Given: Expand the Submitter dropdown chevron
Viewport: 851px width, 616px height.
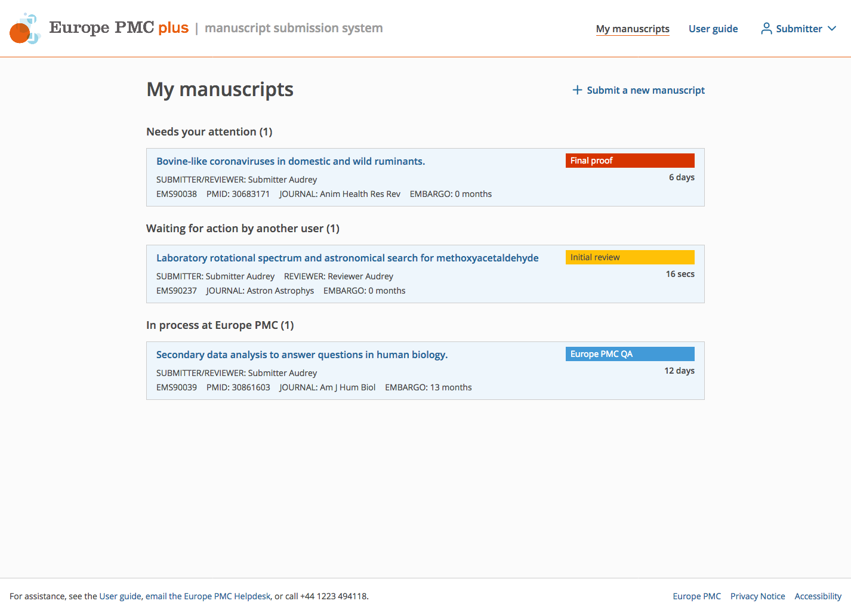Looking at the screenshot, I should (832, 29).
